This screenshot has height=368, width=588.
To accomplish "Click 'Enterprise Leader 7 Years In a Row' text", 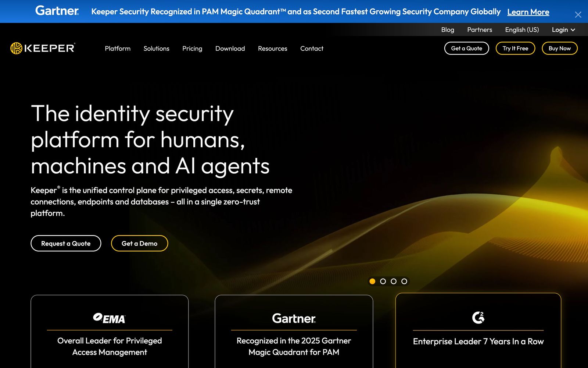I will (478, 342).
